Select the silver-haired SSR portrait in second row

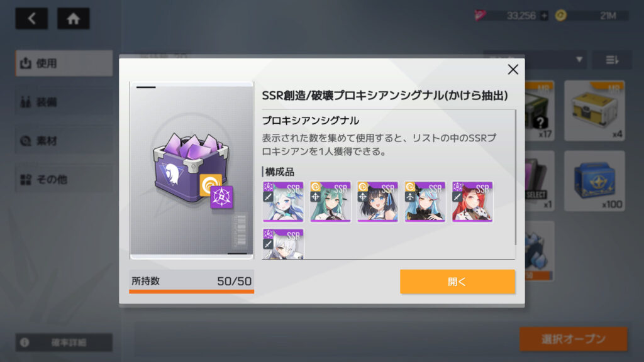283,244
